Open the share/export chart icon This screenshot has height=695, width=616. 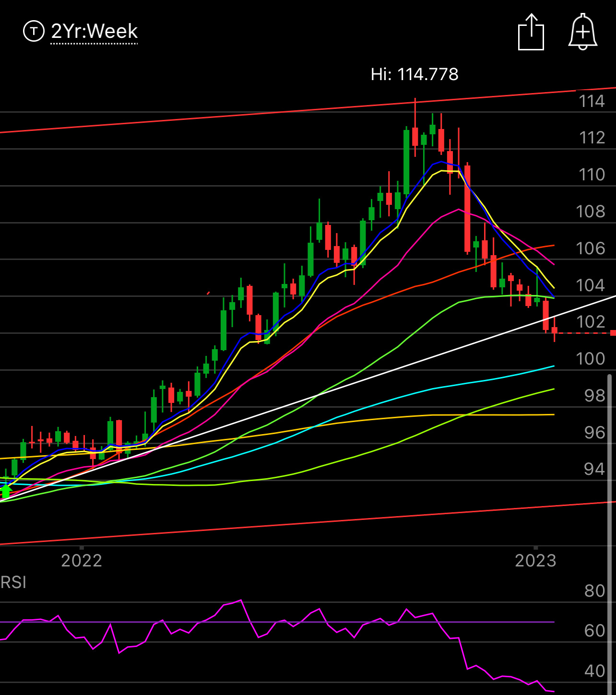531,32
